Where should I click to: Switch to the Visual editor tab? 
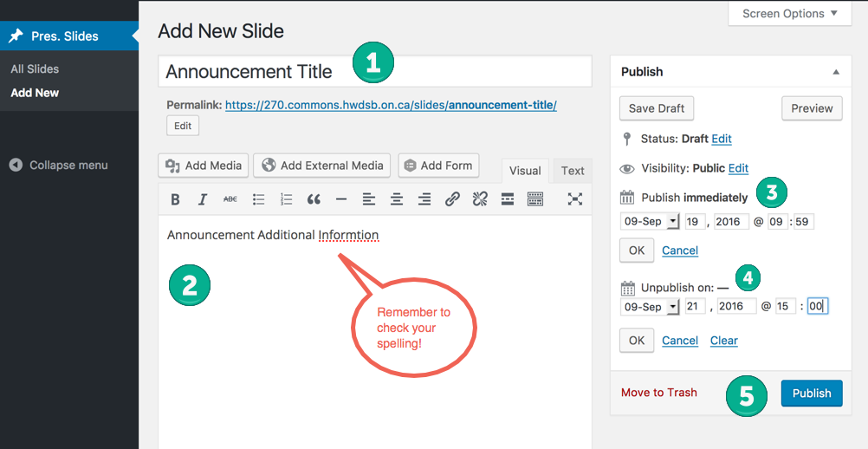coord(525,171)
